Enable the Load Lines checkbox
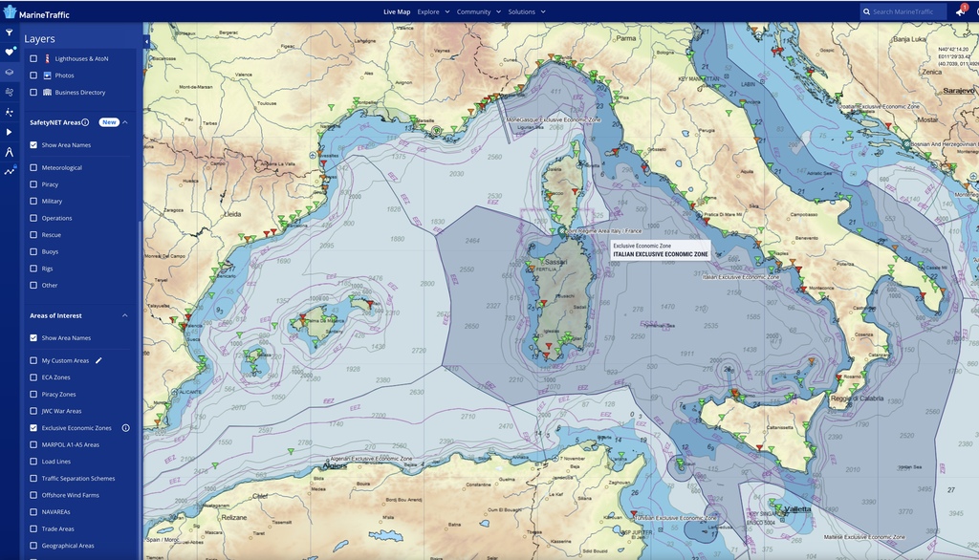The image size is (979, 560). tap(33, 462)
